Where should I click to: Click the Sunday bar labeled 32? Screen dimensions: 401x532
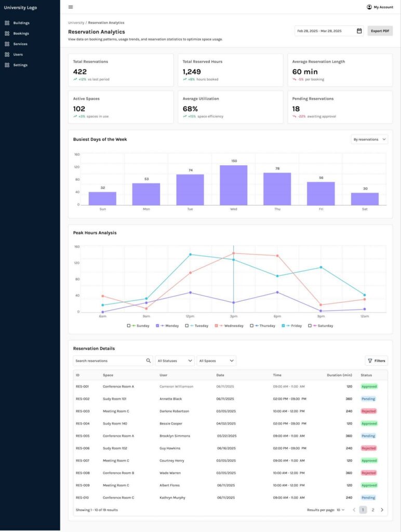click(x=102, y=198)
